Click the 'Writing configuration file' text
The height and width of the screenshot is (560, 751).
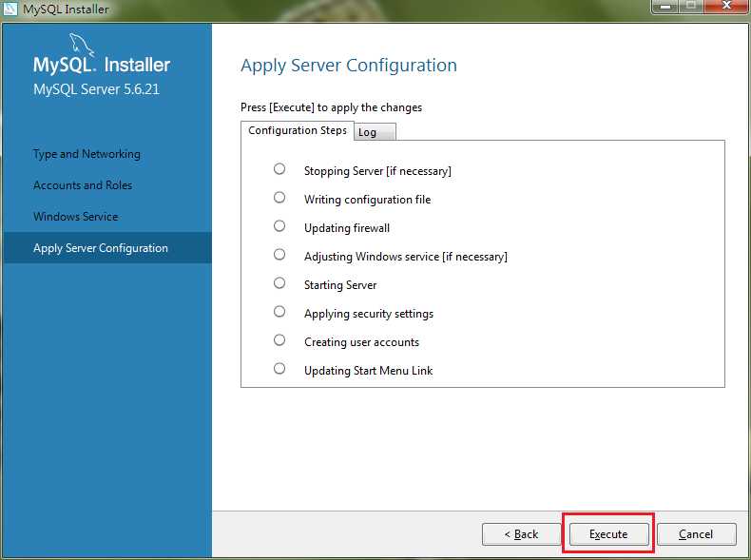point(367,200)
